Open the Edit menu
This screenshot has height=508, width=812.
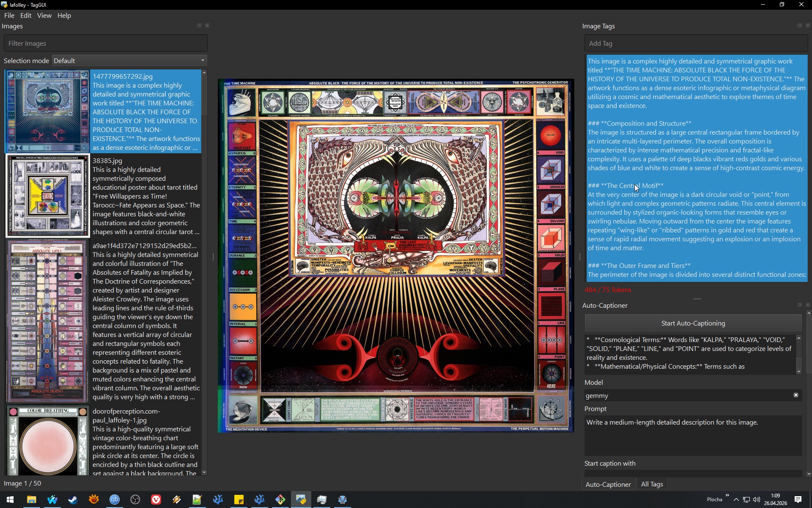pyautogui.click(x=26, y=16)
